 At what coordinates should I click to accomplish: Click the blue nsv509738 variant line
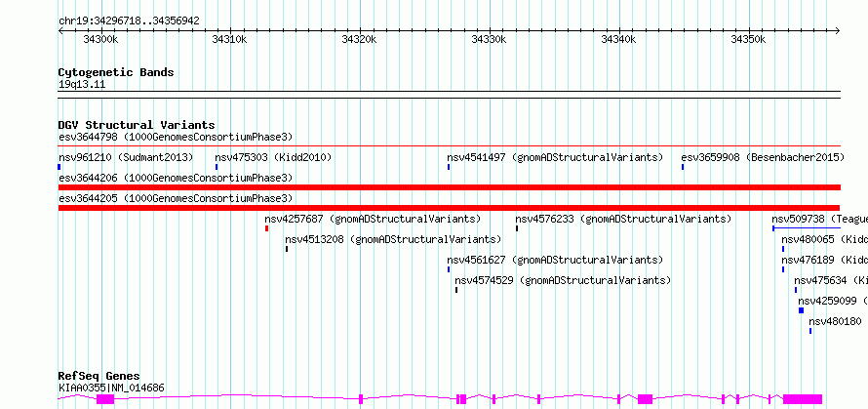807,227
